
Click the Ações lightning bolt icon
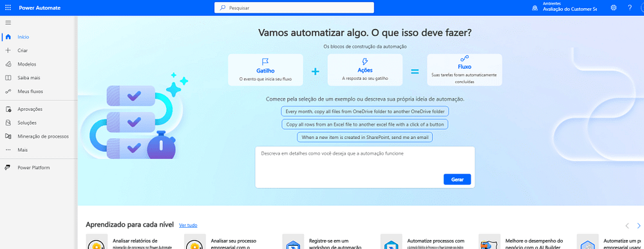[365, 62]
